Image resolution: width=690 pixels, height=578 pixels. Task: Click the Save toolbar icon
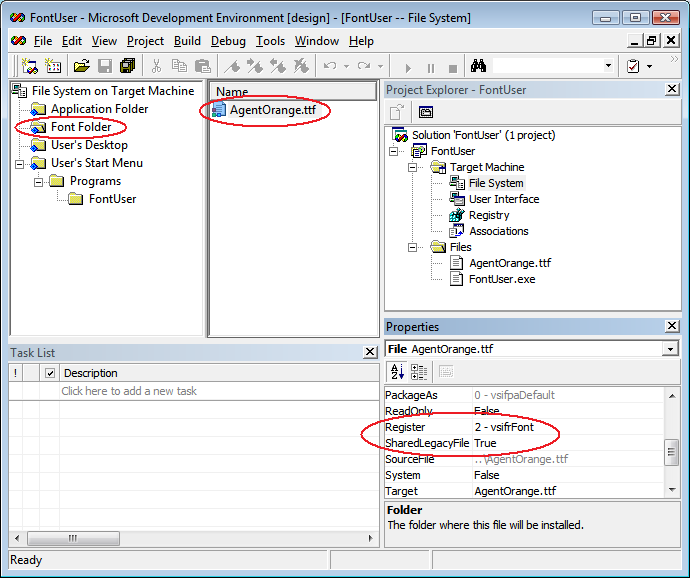coord(105,66)
